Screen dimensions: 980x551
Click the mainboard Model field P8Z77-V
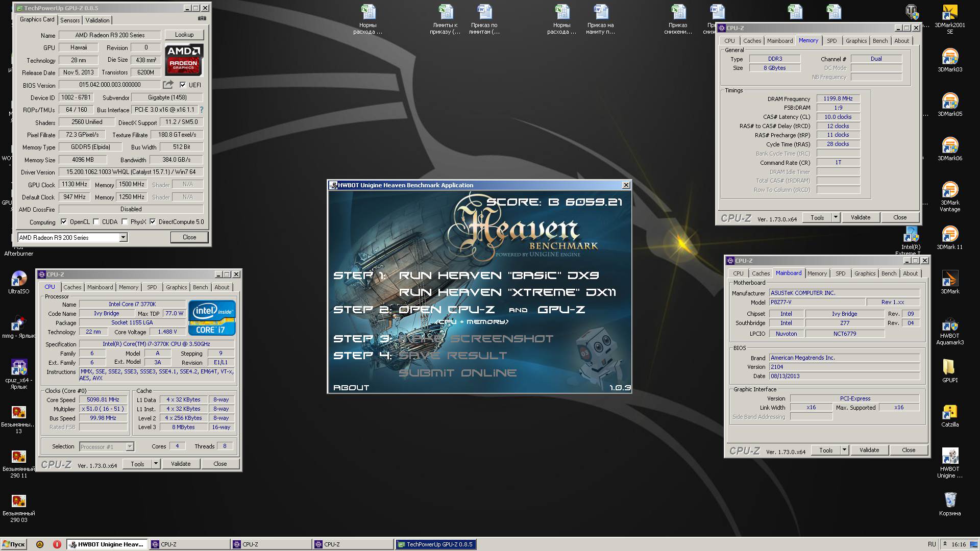point(817,302)
